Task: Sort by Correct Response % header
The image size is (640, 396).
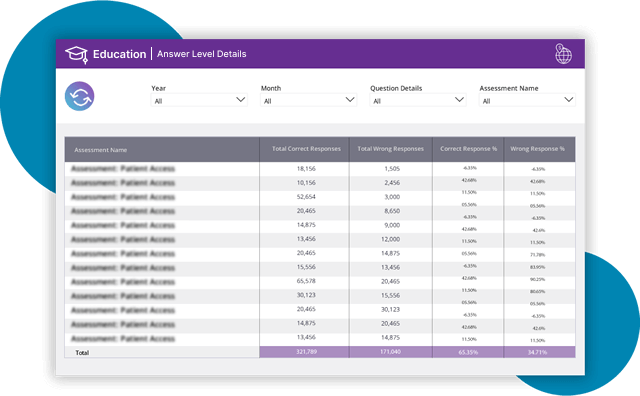Action: (468, 149)
